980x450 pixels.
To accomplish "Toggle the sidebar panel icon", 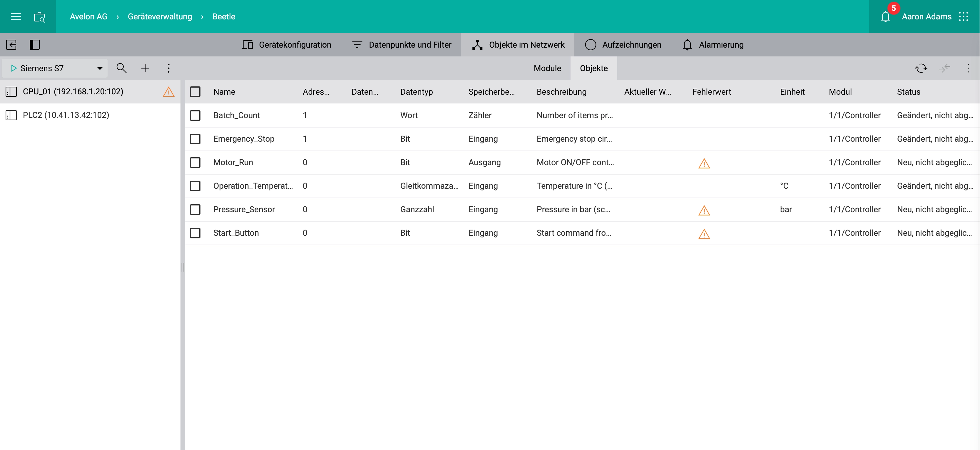I will click(x=35, y=44).
